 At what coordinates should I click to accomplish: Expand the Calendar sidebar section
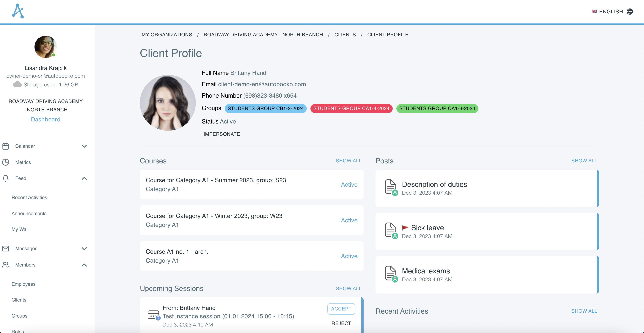84,146
